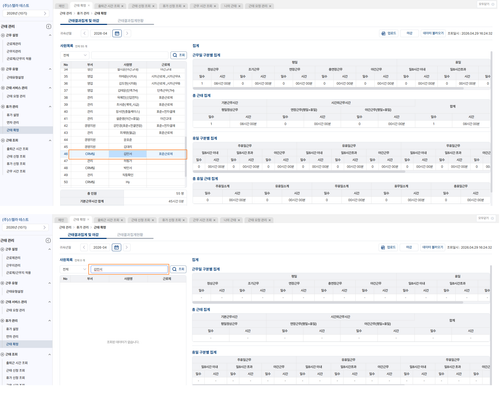Image resolution: width=500 pixels, height=402 pixels.
Task: Close the 나의 근태 tab in upper screenshot
Action: tap(240, 6)
